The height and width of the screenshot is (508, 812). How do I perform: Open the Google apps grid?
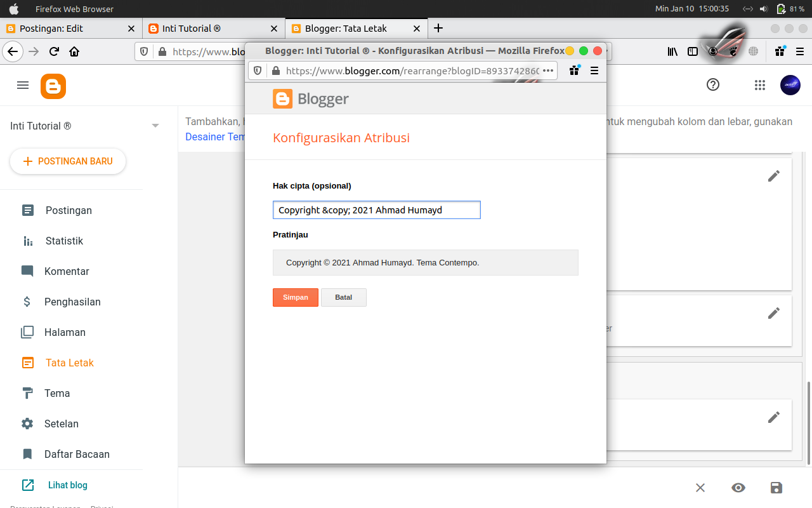[759, 84]
